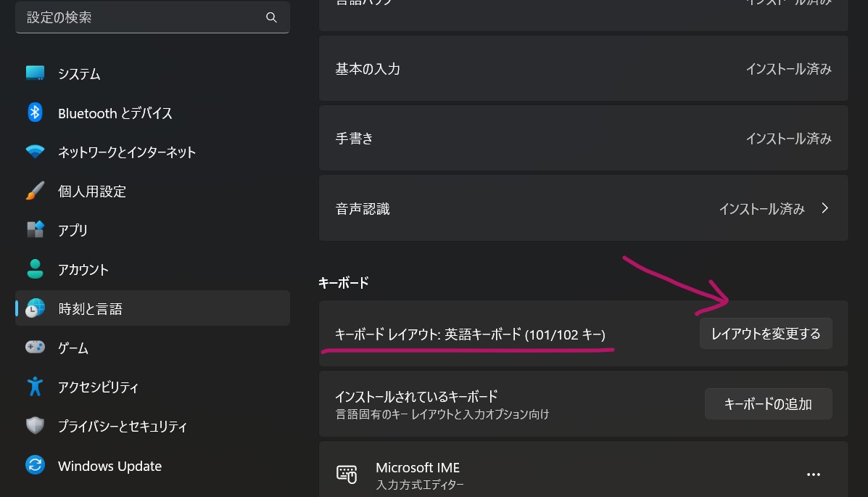Open the システム settings page
Screen dimensions: 868x497
pos(152,74)
